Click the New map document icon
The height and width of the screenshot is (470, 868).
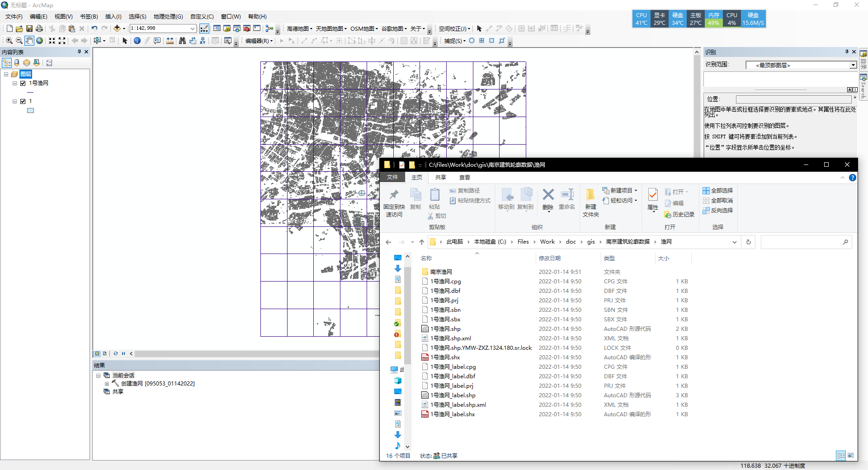pyautogui.click(x=9, y=28)
